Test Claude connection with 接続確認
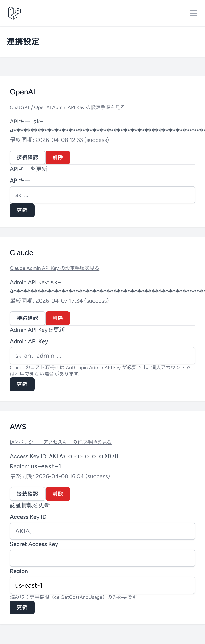205x644 pixels. point(27,318)
